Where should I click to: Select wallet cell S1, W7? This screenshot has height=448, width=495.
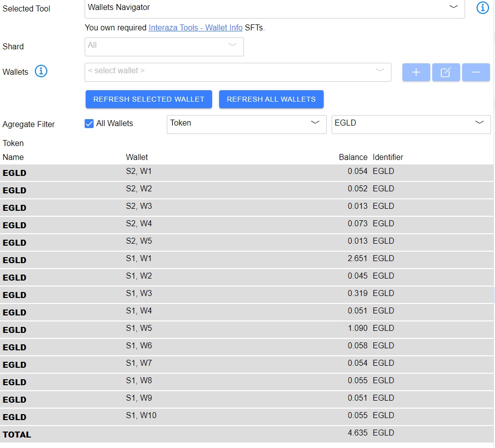[138, 363]
